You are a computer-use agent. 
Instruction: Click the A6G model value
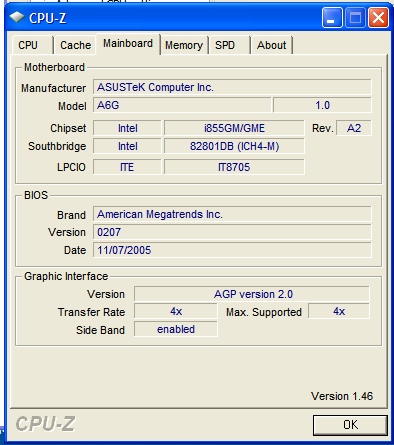pyautogui.click(x=182, y=105)
